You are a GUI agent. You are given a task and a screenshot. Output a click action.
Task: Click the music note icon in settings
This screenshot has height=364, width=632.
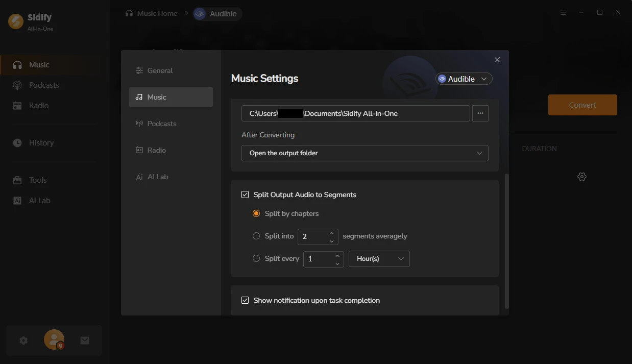pos(139,97)
